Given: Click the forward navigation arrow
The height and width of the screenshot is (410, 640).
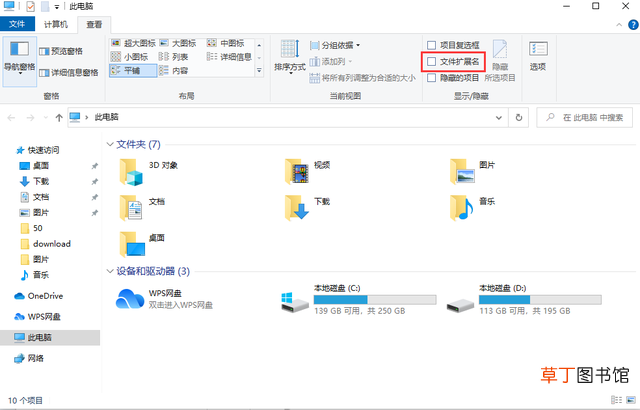Looking at the screenshot, I should (30, 118).
